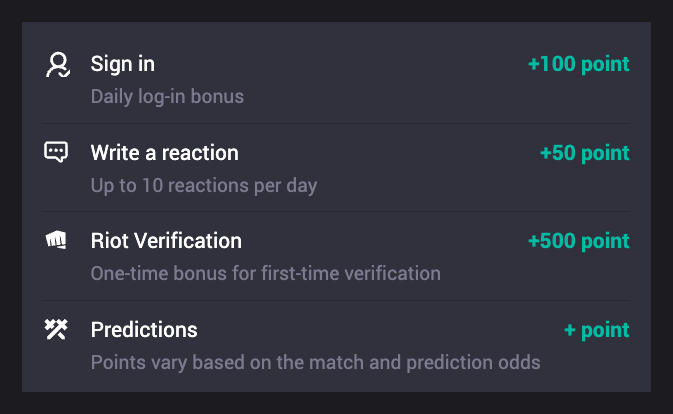673x414 pixels.
Task: Click the Up to 10 reactions per day text
Action: point(203,186)
